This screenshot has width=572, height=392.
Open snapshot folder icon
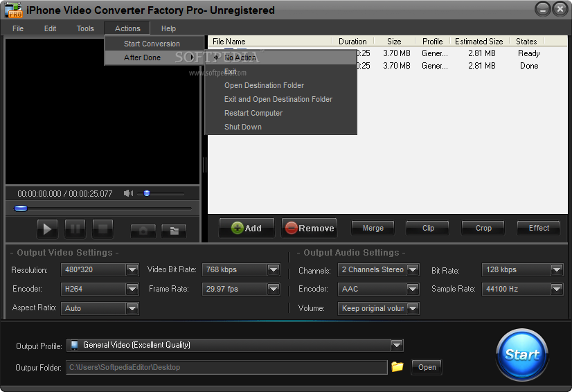(174, 231)
